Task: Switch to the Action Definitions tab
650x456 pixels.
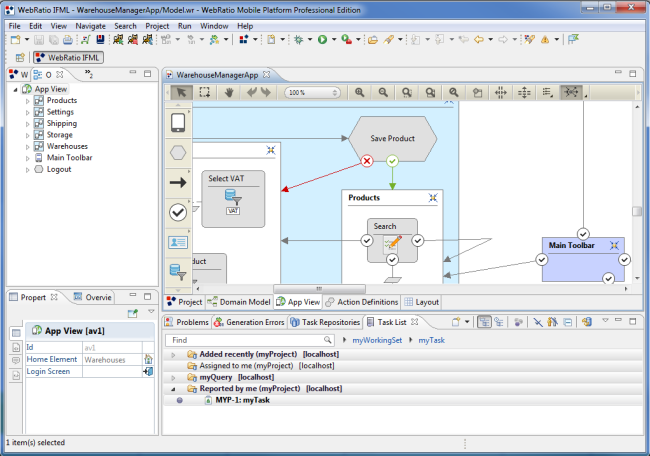Action: click(x=361, y=302)
